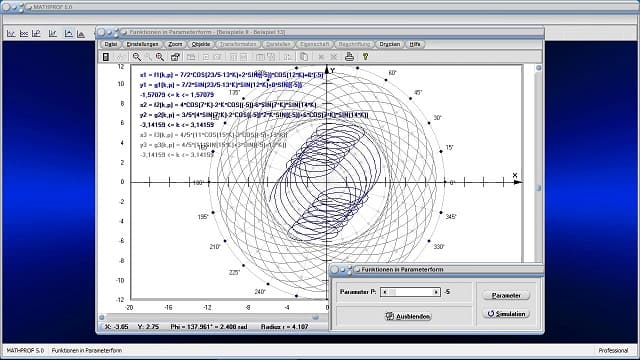
Task: Click the y2 = g2(k,p) formula text
Action: [x=253, y=115]
